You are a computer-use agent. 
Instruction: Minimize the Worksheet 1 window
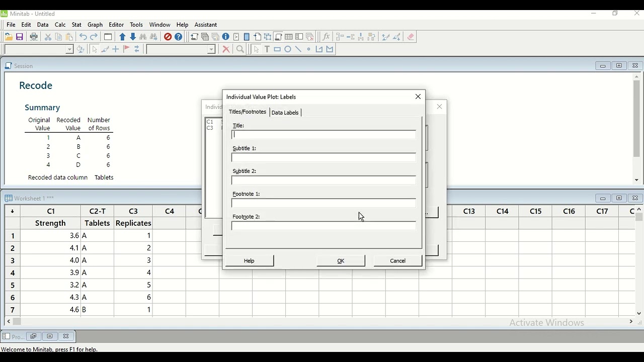(603, 199)
